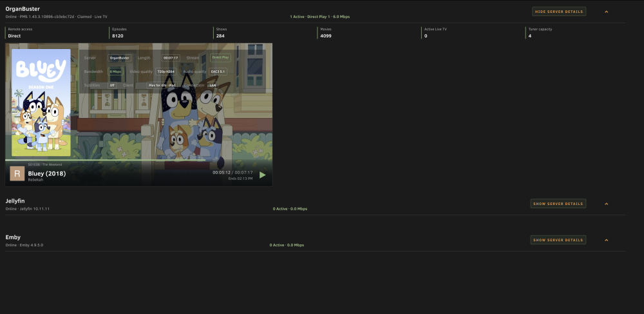The height and width of the screenshot is (314, 644).
Task: Click the Bluey Season One poster
Action: coord(41,103)
